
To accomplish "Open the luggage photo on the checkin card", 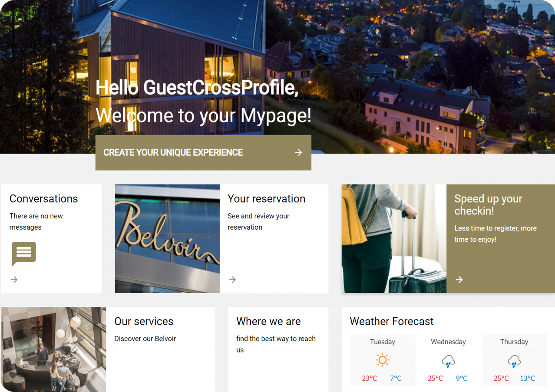I will [x=394, y=239].
